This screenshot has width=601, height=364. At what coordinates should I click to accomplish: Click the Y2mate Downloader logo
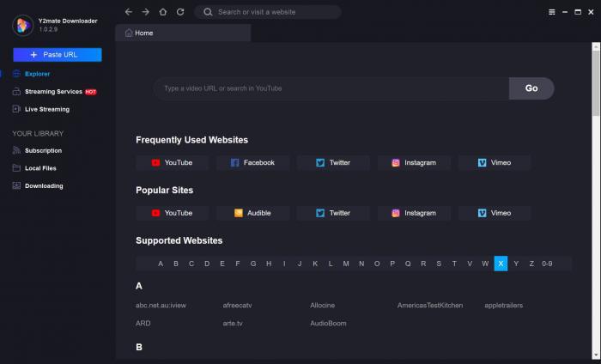pos(22,25)
